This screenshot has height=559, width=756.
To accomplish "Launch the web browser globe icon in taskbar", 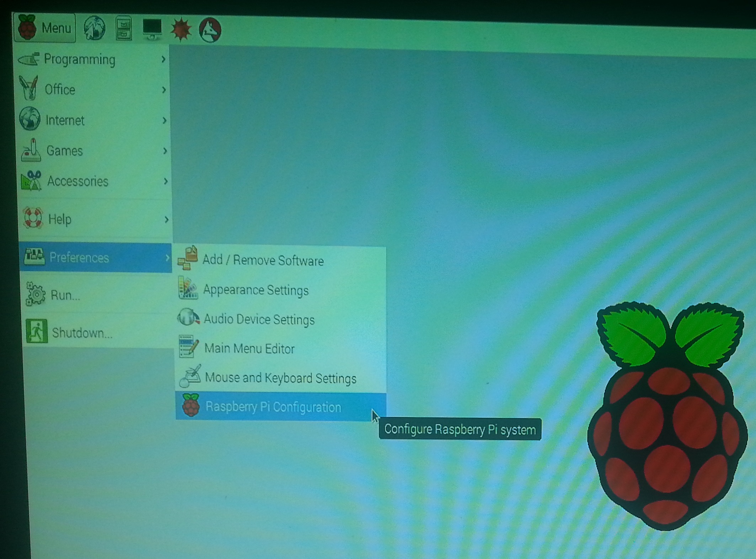I will coord(94,28).
